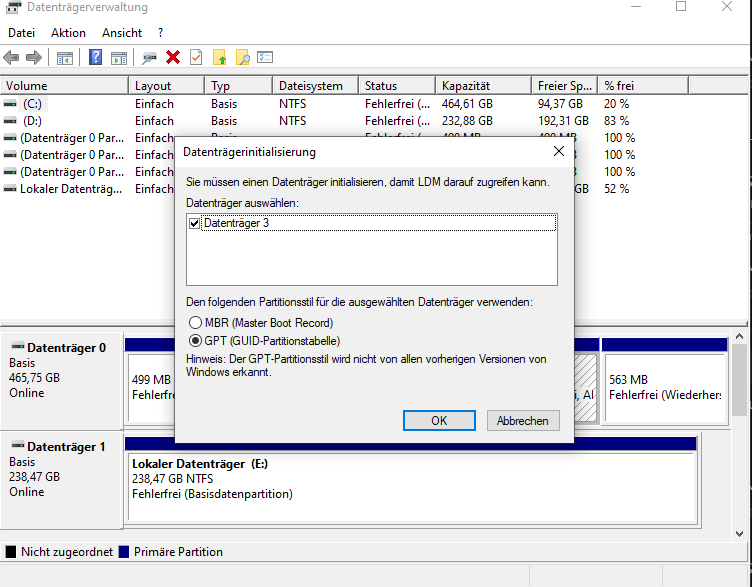Click the folder with green arrow icon
Screen dimensions: 752x587
220,58
